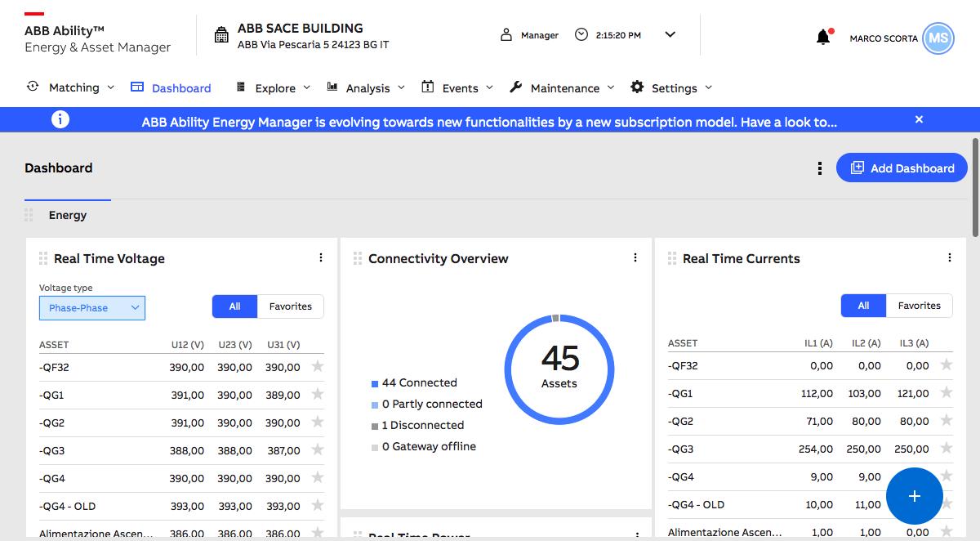980x541 pixels.
Task: Open Real Time Voltage widget options menu
Action: tap(321, 257)
